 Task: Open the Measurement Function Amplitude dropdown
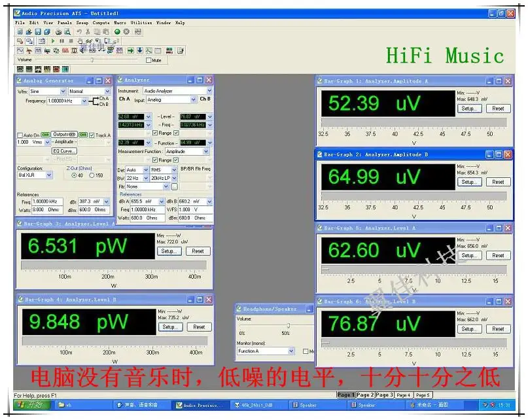[x=206, y=152]
